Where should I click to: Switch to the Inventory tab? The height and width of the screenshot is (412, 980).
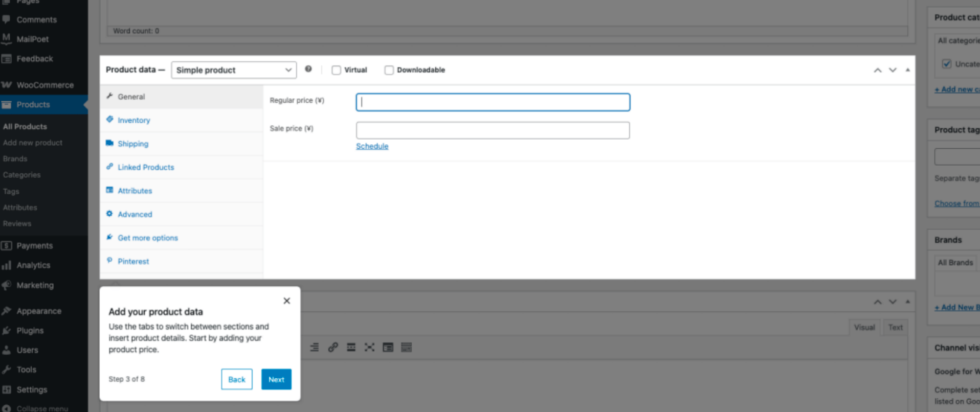(133, 120)
